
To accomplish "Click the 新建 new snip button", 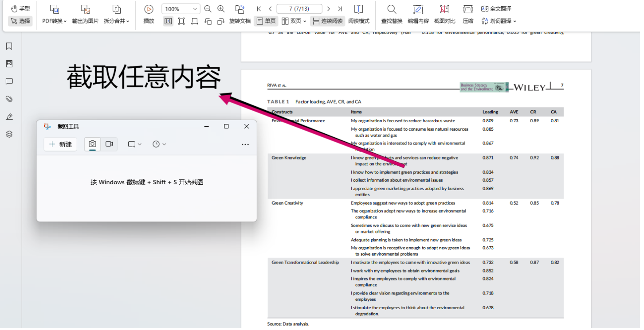I will [60, 144].
